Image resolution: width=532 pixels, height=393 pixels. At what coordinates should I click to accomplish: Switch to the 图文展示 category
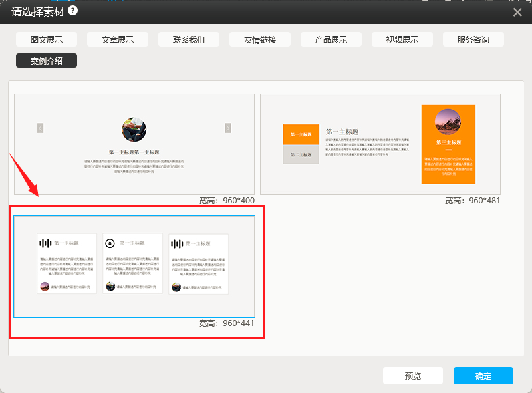[x=47, y=39]
